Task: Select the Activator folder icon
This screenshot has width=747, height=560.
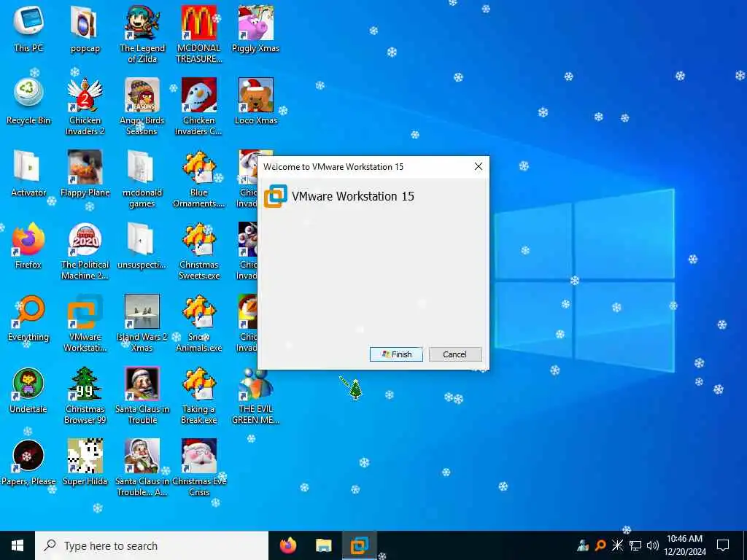Action: tap(28, 174)
